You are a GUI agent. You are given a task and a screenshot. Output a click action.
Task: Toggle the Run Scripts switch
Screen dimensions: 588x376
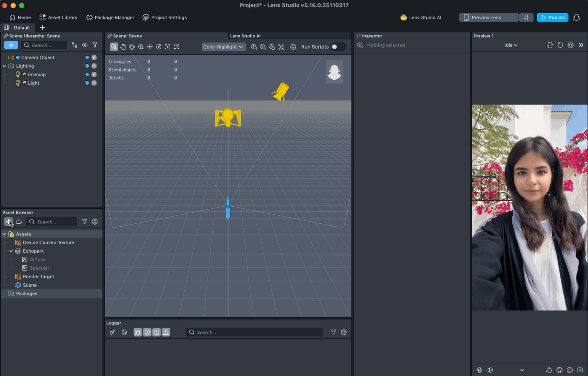click(338, 47)
